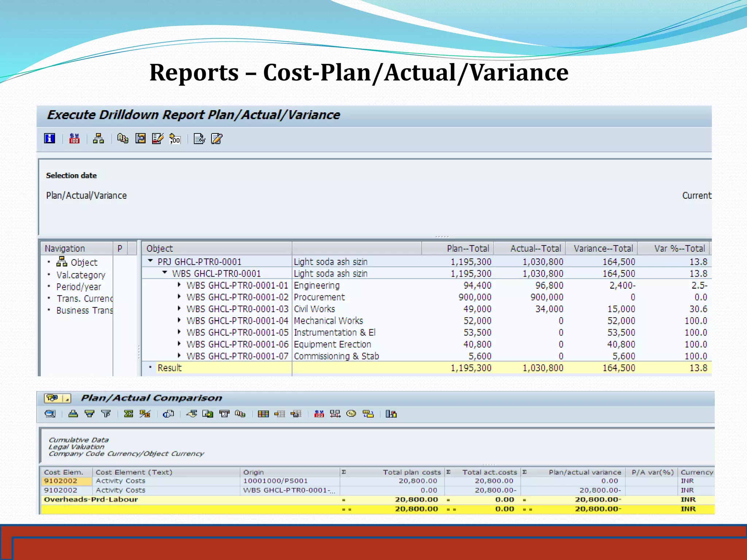Click the Subtotals icon next to Sigma

(145, 414)
